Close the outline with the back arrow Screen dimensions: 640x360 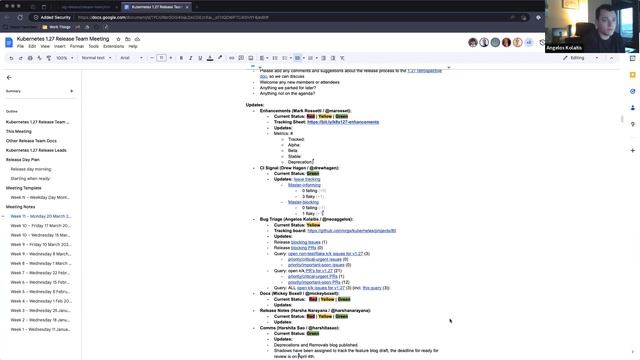click(9, 78)
